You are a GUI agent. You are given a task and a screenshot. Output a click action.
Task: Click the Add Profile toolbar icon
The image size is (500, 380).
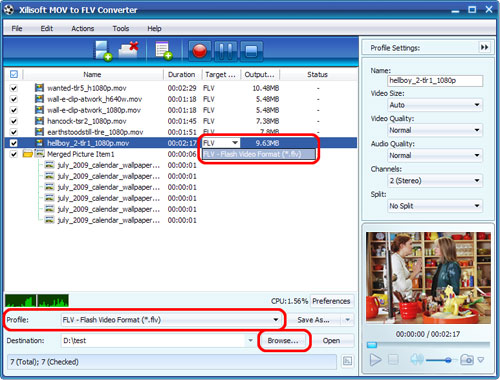point(164,51)
